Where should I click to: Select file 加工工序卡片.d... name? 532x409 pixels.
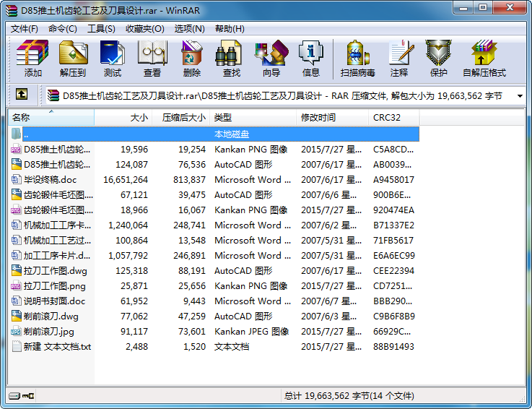pyautogui.click(x=57, y=256)
